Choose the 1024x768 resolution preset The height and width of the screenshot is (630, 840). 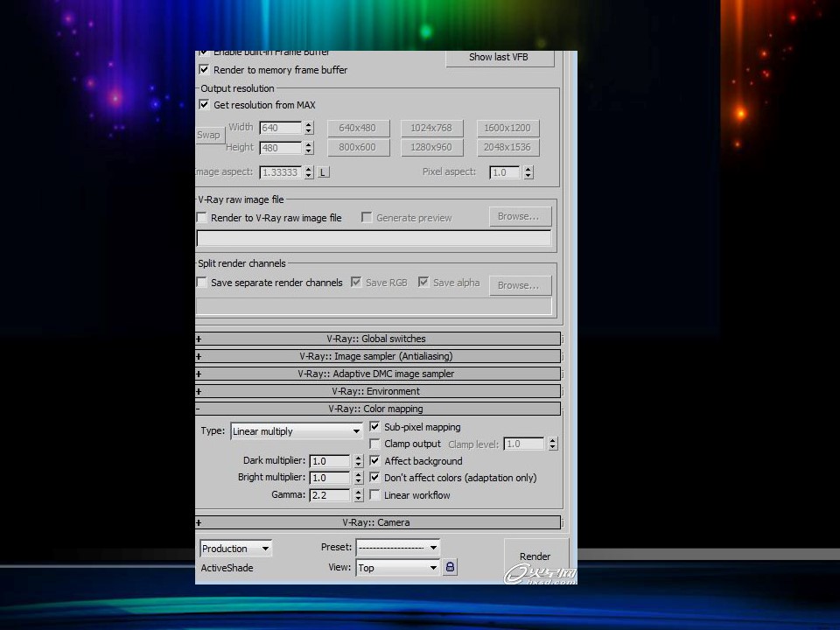pos(431,128)
